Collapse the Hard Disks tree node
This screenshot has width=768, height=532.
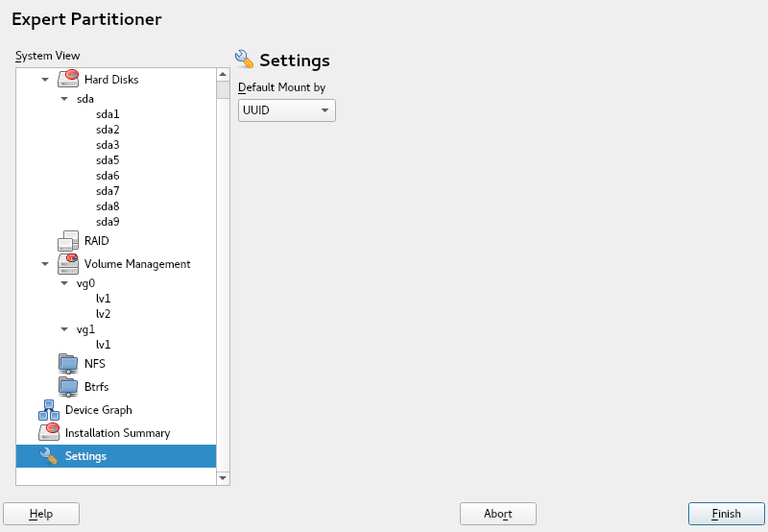pos(45,80)
